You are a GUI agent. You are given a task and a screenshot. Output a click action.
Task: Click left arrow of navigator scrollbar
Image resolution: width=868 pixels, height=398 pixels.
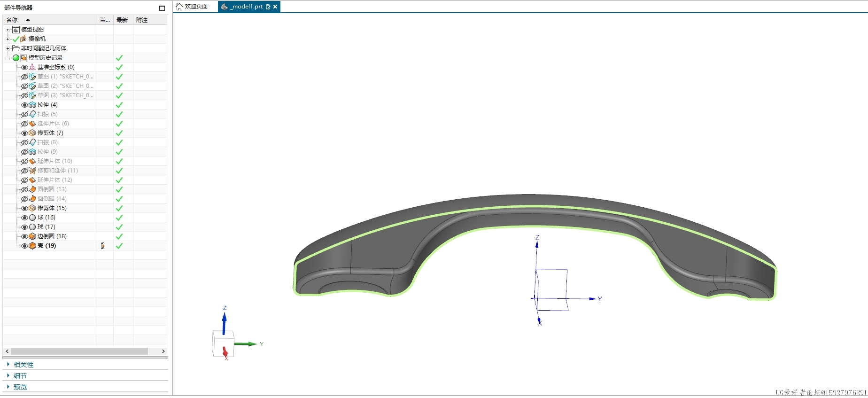[7, 351]
